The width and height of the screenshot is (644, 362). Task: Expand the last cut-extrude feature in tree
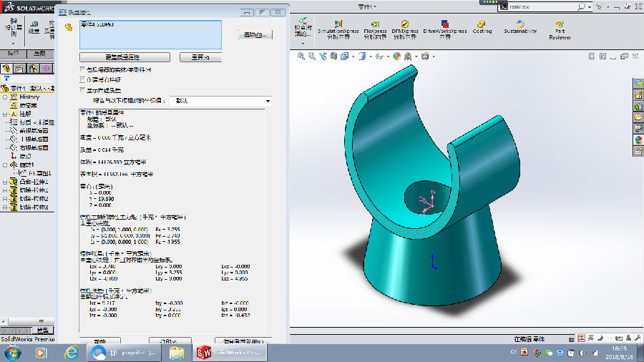point(6,207)
